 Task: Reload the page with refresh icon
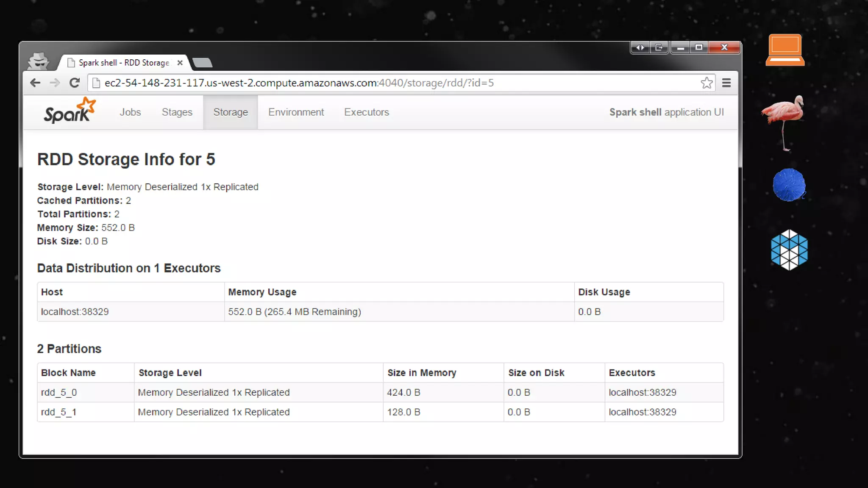click(x=75, y=83)
